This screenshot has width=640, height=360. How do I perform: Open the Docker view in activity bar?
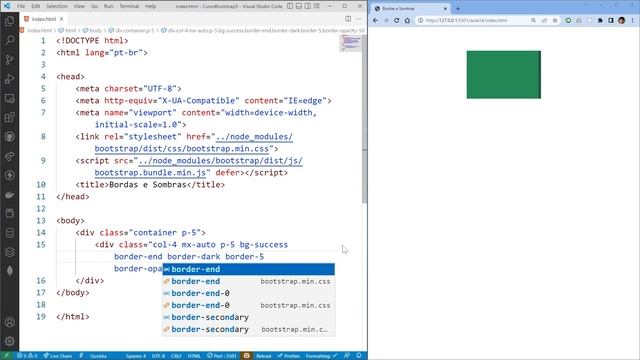pyautogui.click(x=9, y=195)
